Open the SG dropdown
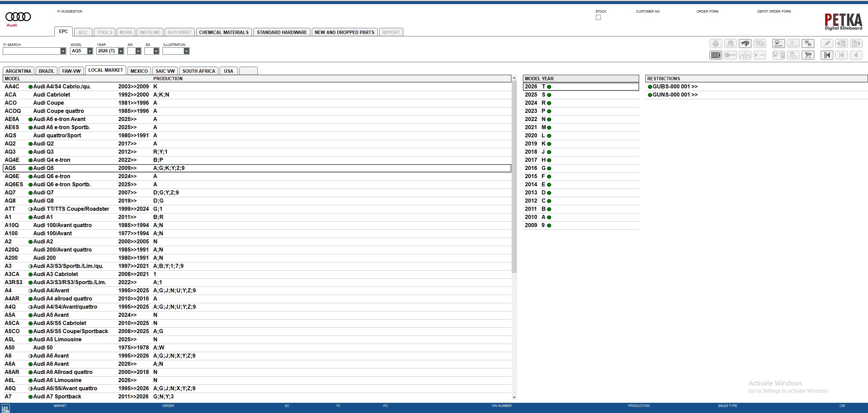The image size is (868, 413). 156,51
